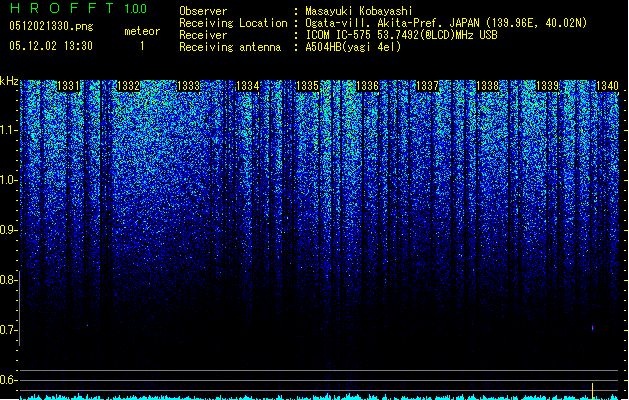The width and height of the screenshot is (629, 400).
Task: Click the meteor count label
Action: 142,31
